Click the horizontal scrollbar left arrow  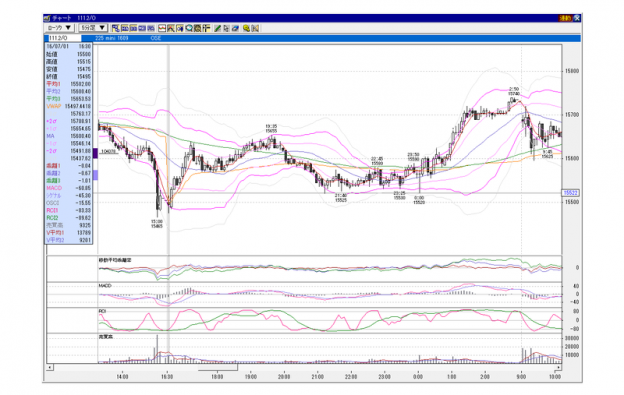(x=50, y=368)
